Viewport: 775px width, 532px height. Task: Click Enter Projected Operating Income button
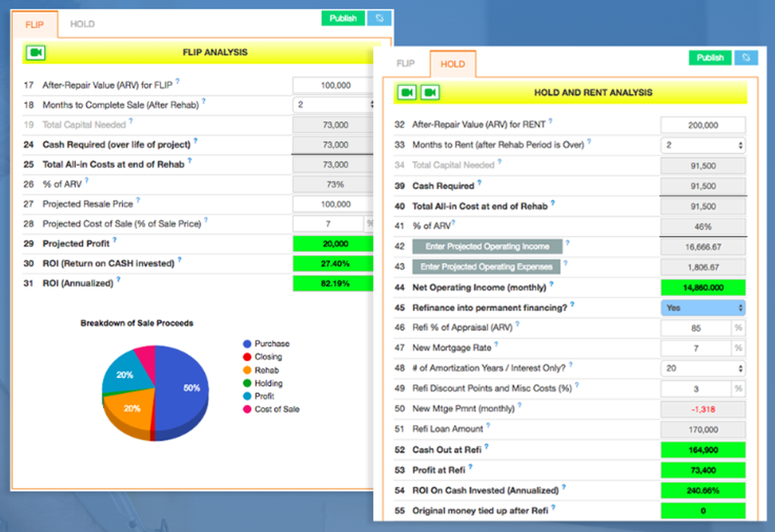click(487, 246)
